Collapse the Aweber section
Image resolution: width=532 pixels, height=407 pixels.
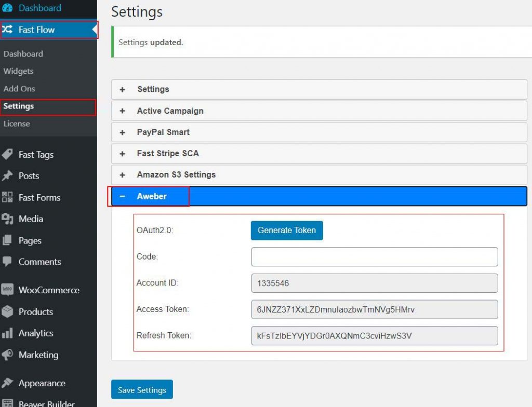pos(319,196)
